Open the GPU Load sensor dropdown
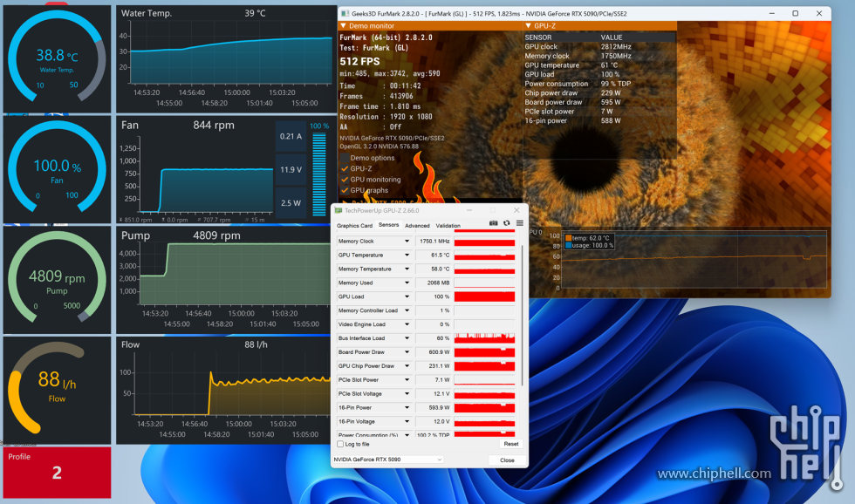Viewport: 855px width, 504px height. [407, 296]
